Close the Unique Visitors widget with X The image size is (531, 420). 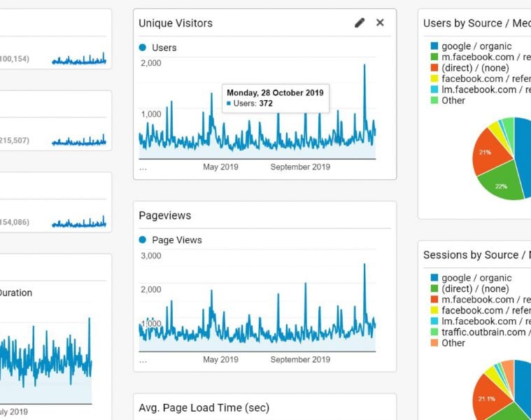coord(380,23)
